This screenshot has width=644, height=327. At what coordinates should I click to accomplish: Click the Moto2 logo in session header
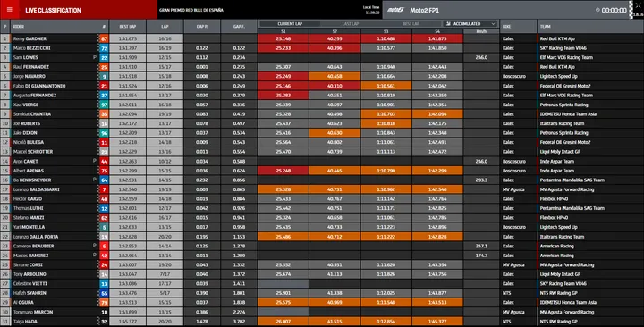395,10
